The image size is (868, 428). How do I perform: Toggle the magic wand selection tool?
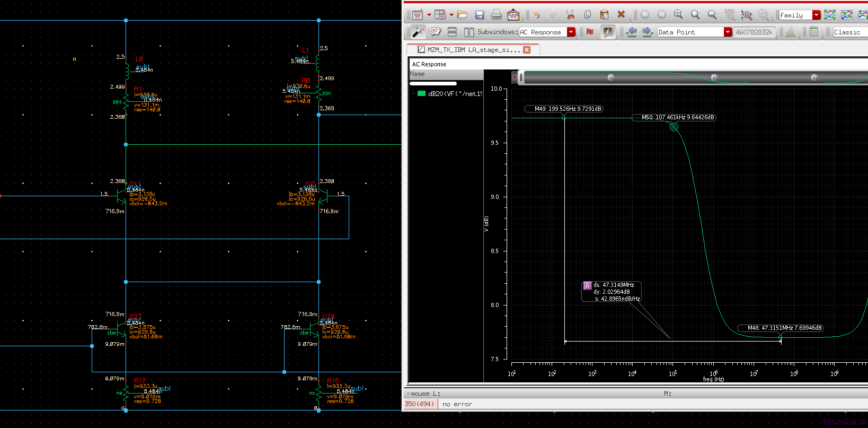click(418, 32)
